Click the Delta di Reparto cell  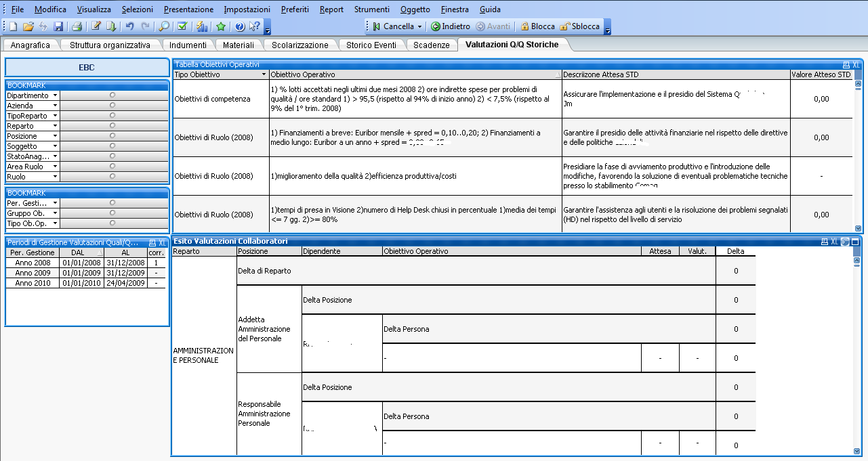[x=476, y=271]
